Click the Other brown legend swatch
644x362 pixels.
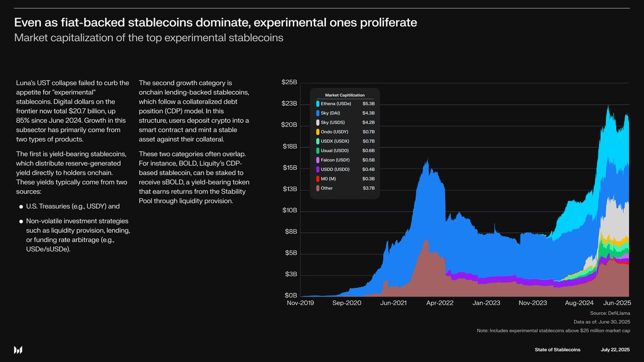click(x=318, y=188)
